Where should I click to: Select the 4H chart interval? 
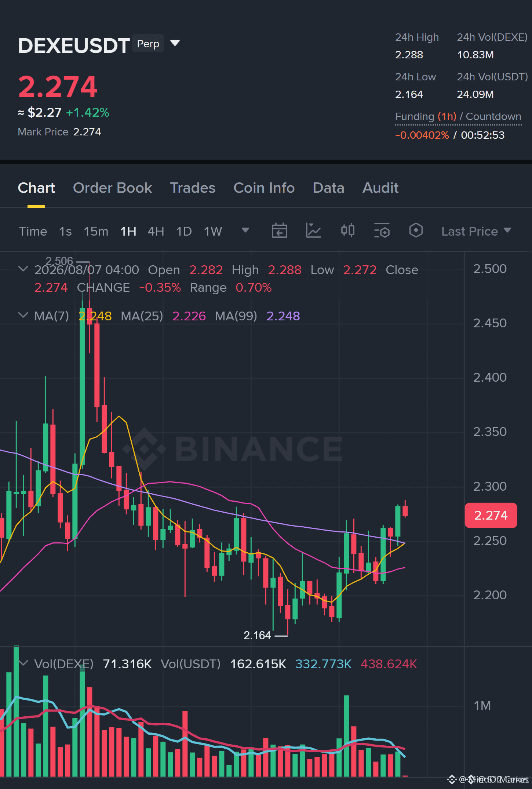click(x=156, y=231)
